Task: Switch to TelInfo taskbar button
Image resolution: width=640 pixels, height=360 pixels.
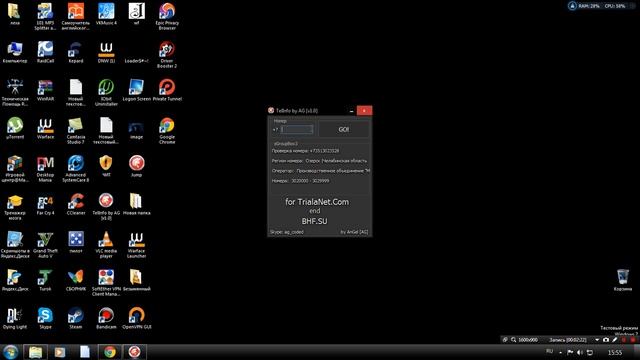Action: pos(134,351)
